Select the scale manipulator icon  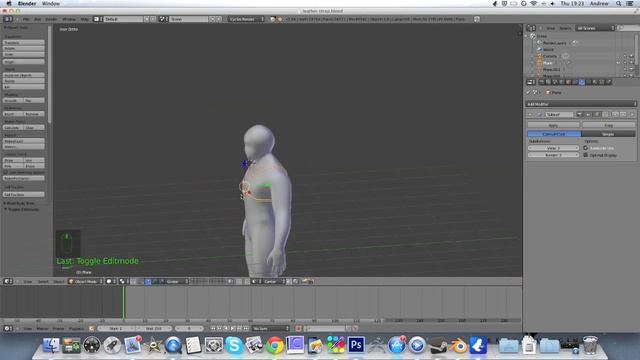pyautogui.click(x=161, y=281)
